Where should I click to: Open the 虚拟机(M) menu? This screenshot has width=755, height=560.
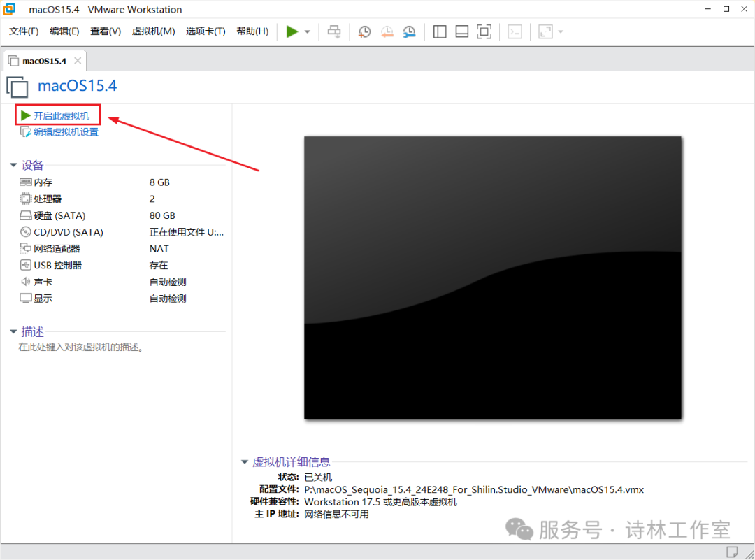[154, 31]
